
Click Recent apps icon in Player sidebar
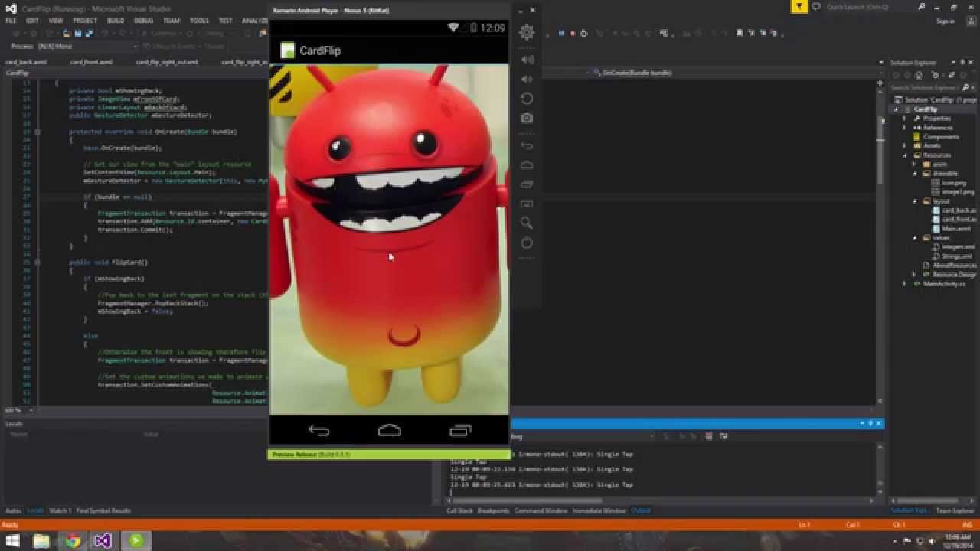pos(526,184)
